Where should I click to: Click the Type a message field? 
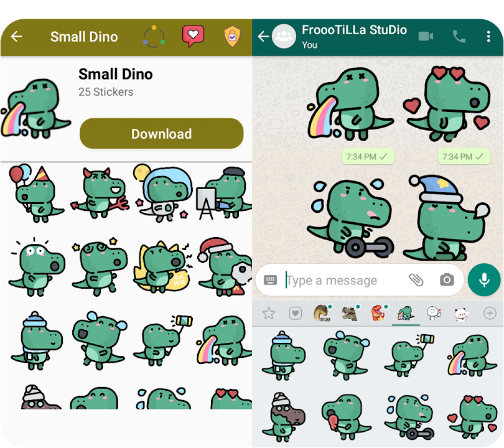[342, 281]
